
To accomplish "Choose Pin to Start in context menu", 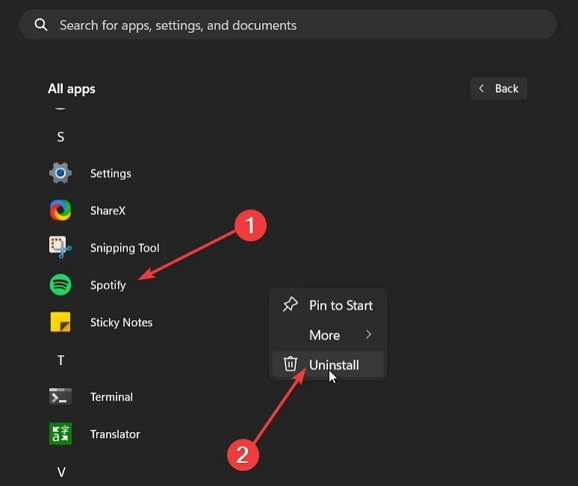I will [x=328, y=305].
